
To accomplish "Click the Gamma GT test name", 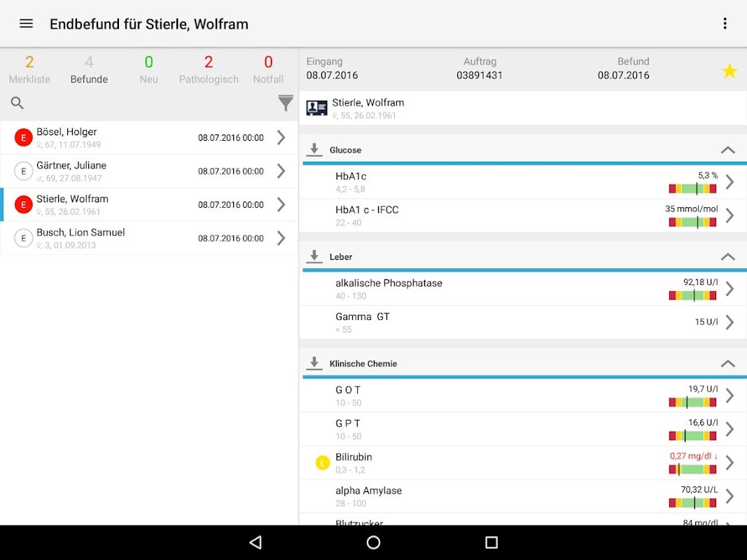I will (x=363, y=316).
